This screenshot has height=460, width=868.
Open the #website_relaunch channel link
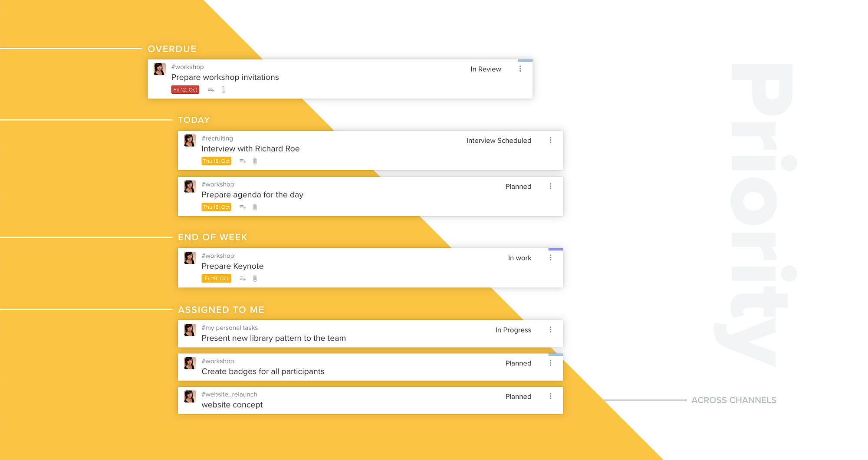point(229,394)
